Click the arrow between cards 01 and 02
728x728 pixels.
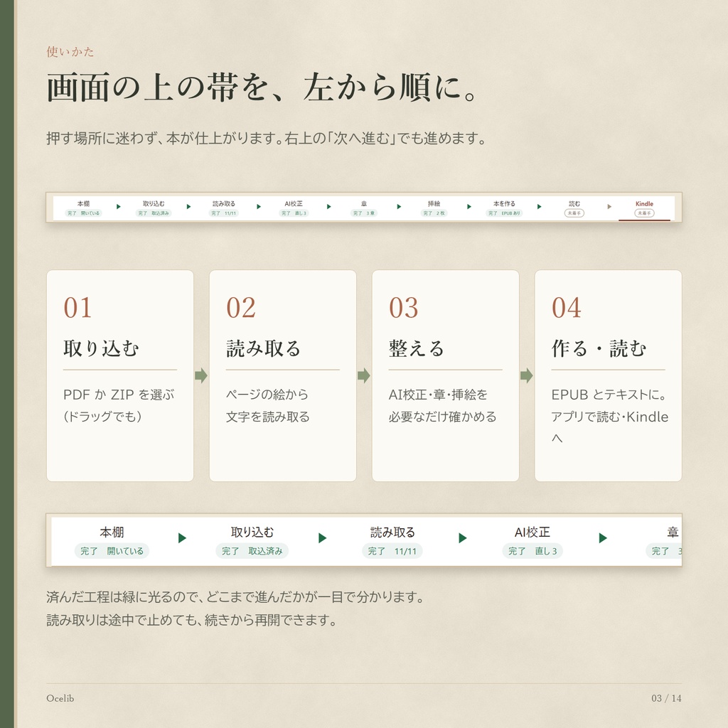[201, 375]
